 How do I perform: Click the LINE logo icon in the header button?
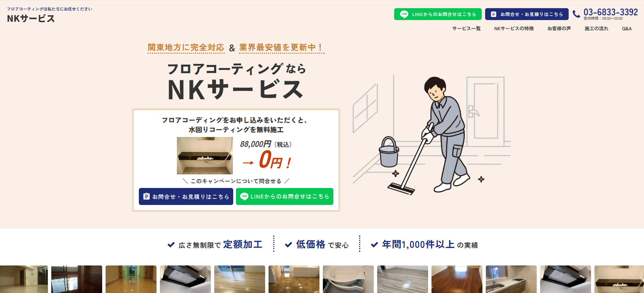point(404,14)
